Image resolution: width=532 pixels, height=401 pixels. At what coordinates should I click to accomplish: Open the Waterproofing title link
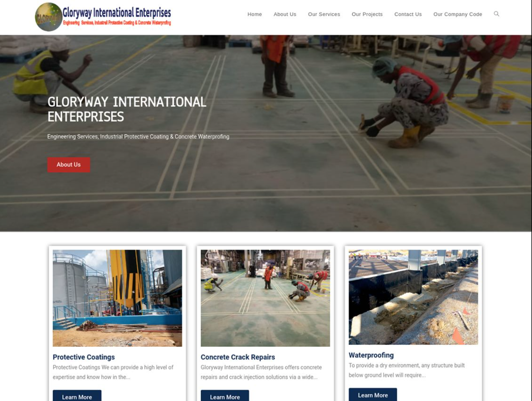click(x=371, y=355)
